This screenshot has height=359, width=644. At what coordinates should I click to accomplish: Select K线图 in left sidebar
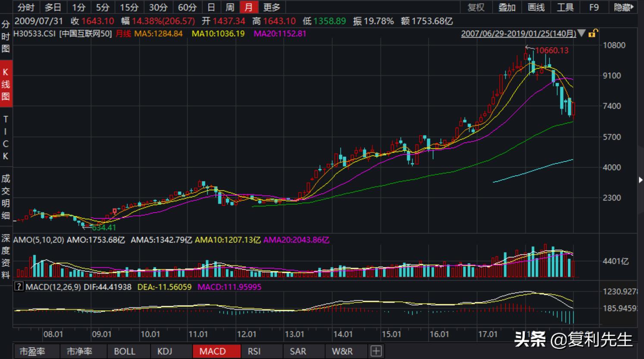point(6,84)
